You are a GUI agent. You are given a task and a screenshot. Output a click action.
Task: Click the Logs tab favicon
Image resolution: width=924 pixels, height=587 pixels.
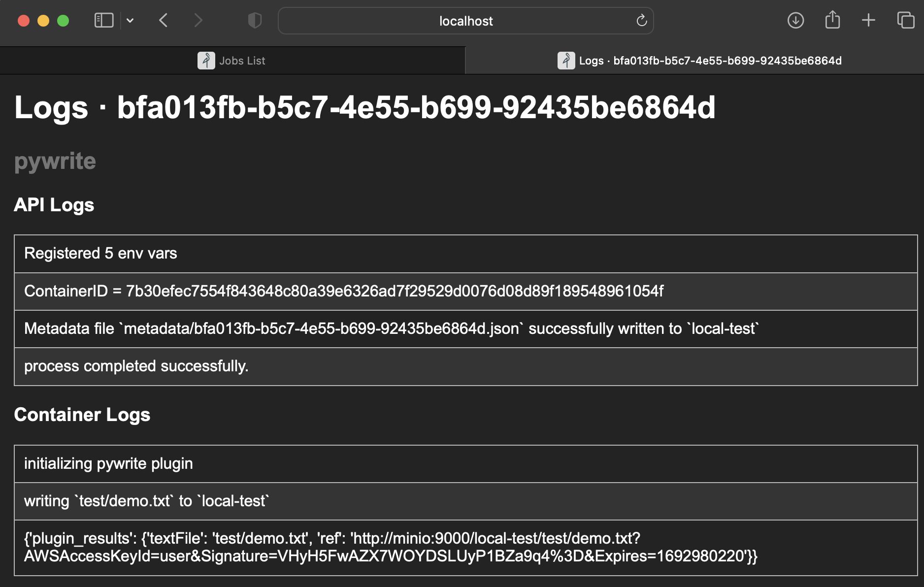point(566,61)
